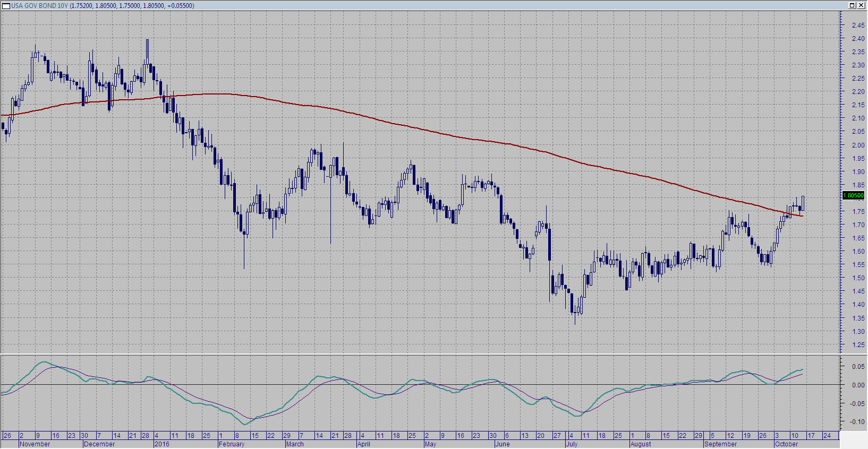Select the February month label on timeline

click(x=232, y=444)
